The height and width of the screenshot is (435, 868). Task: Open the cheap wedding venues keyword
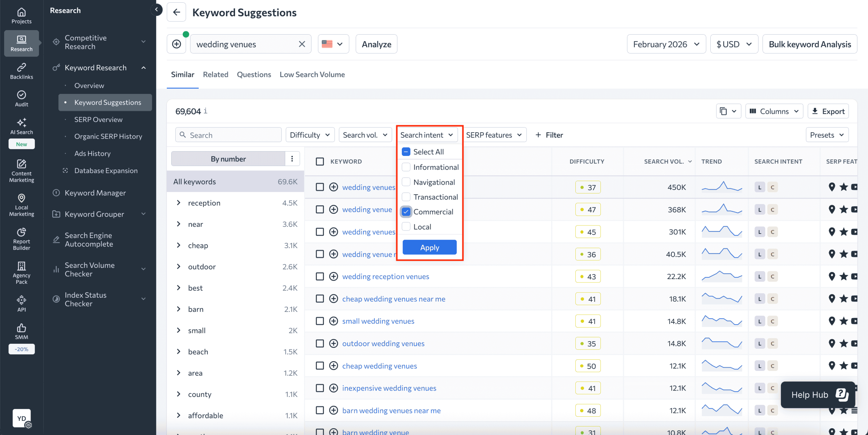[379, 365]
